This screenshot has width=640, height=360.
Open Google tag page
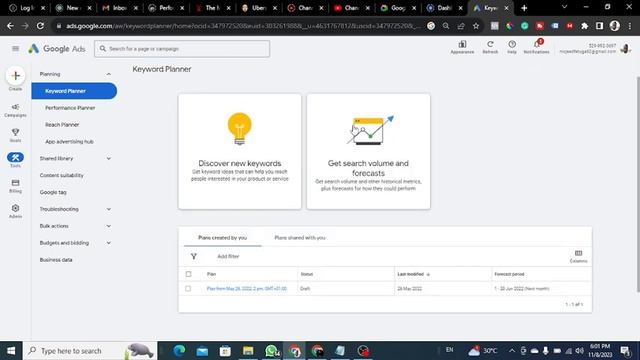coord(53,192)
